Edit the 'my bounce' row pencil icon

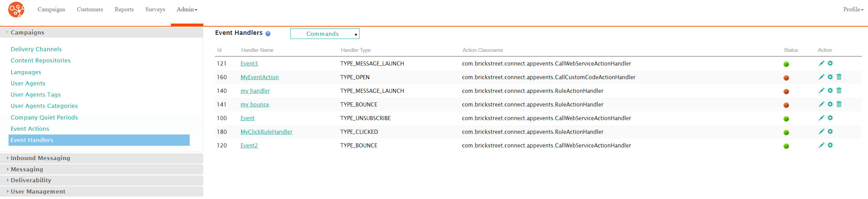point(822,104)
